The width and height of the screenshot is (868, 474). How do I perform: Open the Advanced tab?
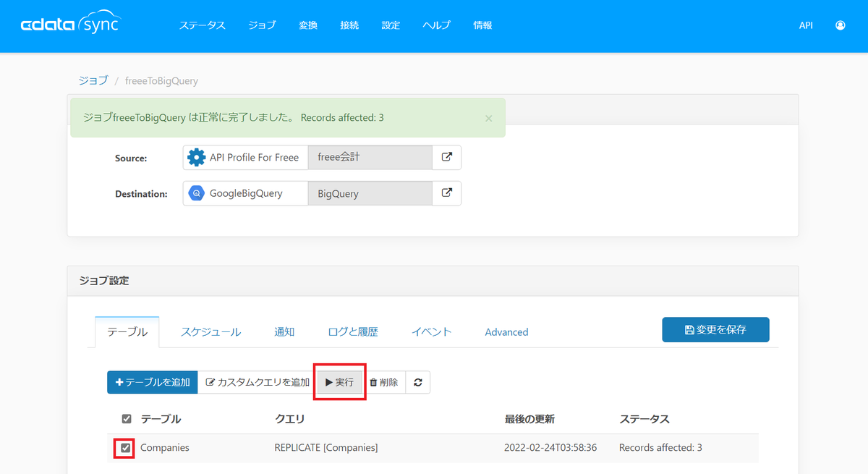pos(506,332)
